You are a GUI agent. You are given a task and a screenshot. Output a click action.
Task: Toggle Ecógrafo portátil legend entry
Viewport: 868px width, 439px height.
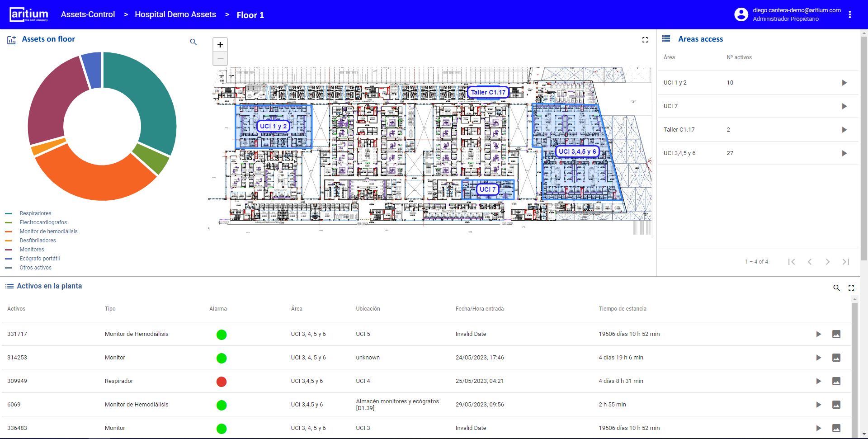pos(40,259)
